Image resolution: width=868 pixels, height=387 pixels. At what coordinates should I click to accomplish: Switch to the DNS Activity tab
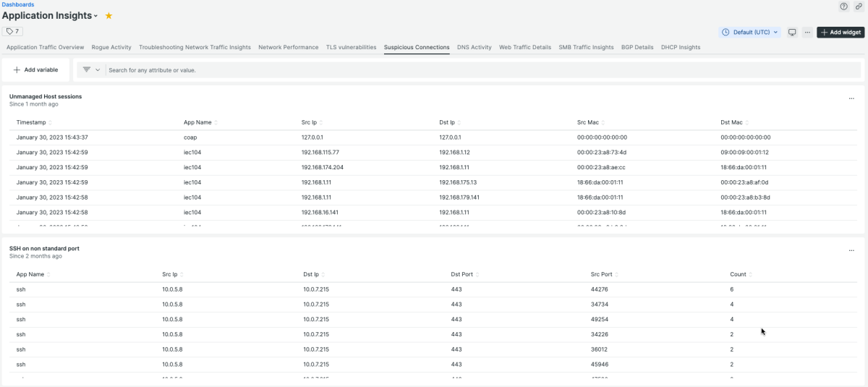(474, 48)
